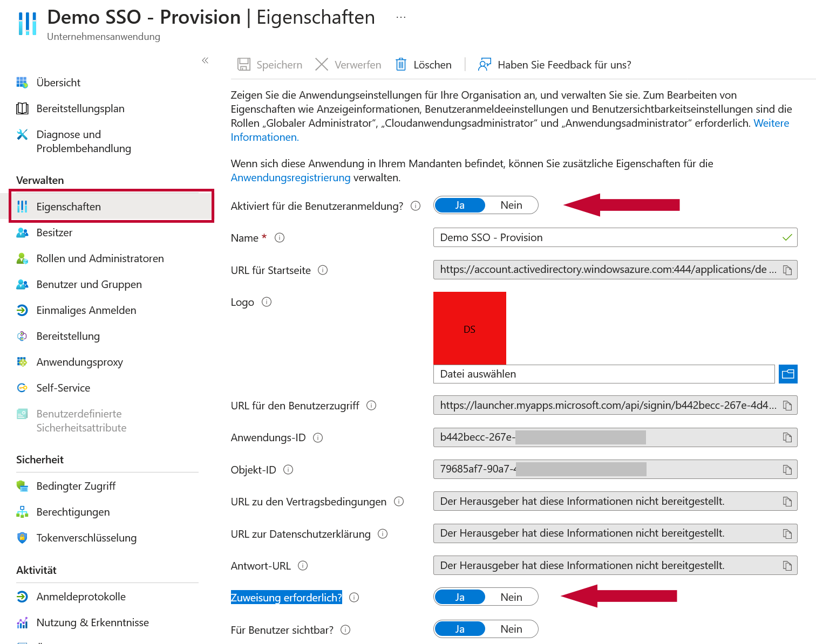The height and width of the screenshot is (644, 816).
Task: Click the Name input field
Action: pos(615,237)
